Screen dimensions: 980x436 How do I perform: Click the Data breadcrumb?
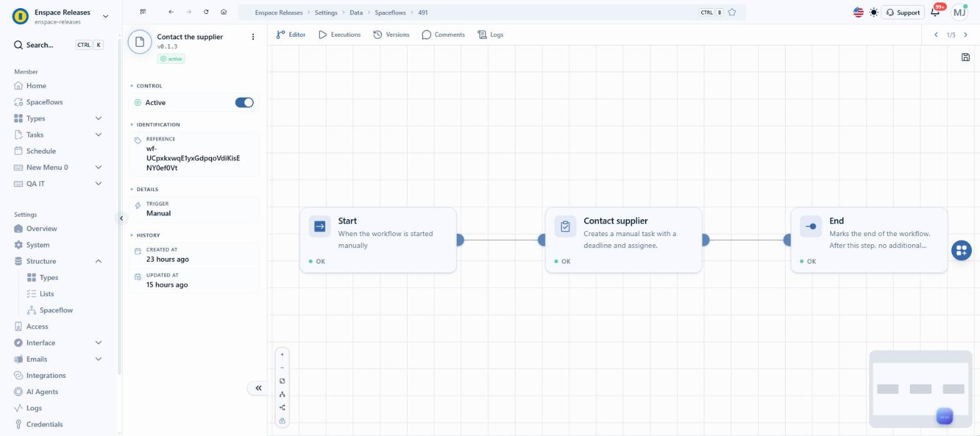click(x=356, y=12)
